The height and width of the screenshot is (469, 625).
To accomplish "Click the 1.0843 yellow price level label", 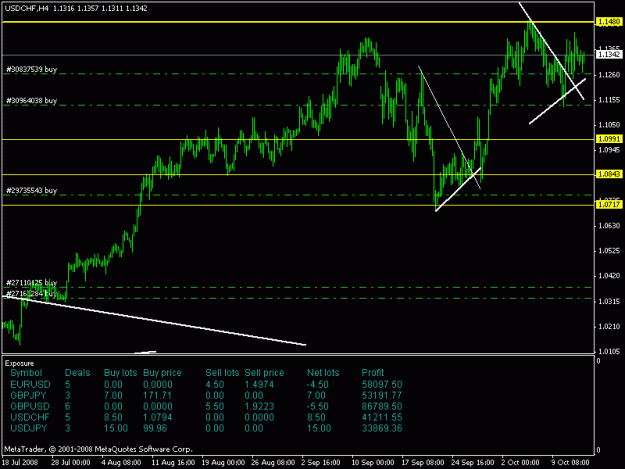I will (608, 174).
